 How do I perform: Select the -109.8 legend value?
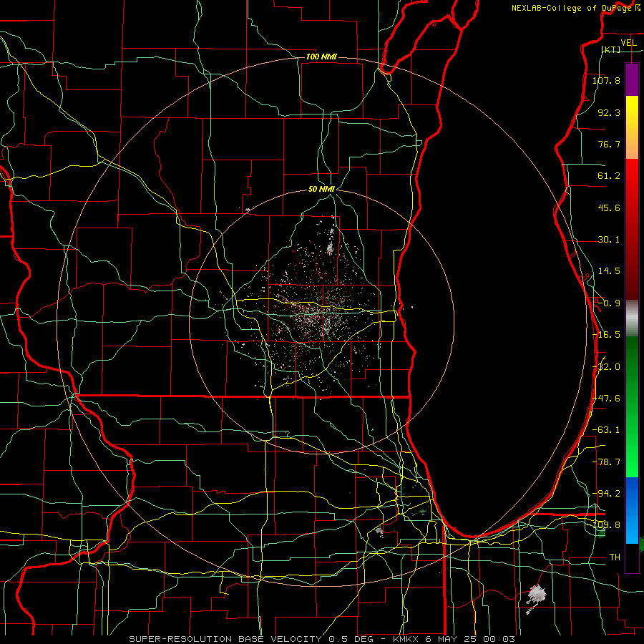(606, 525)
